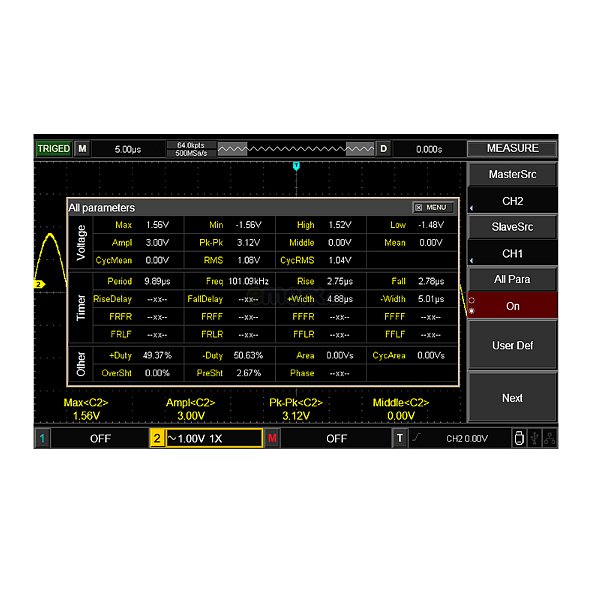Click the M timebase icon
The height and width of the screenshot is (590, 590).
point(82,149)
